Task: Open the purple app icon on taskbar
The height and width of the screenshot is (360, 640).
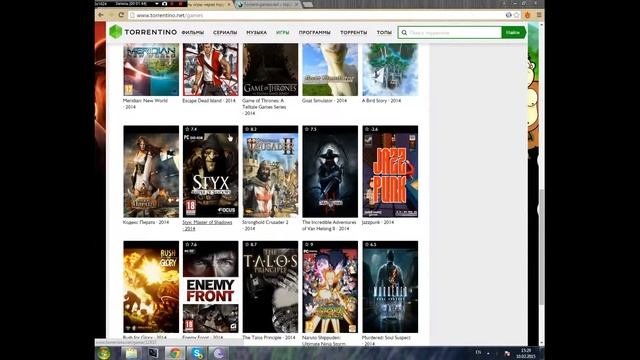Action: pos(219,353)
